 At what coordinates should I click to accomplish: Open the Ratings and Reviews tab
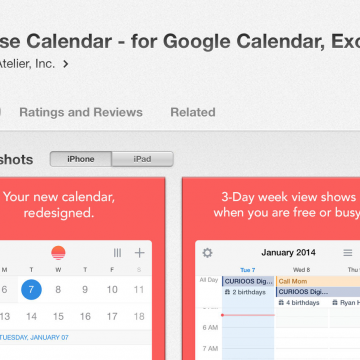pyautogui.click(x=81, y=112)
